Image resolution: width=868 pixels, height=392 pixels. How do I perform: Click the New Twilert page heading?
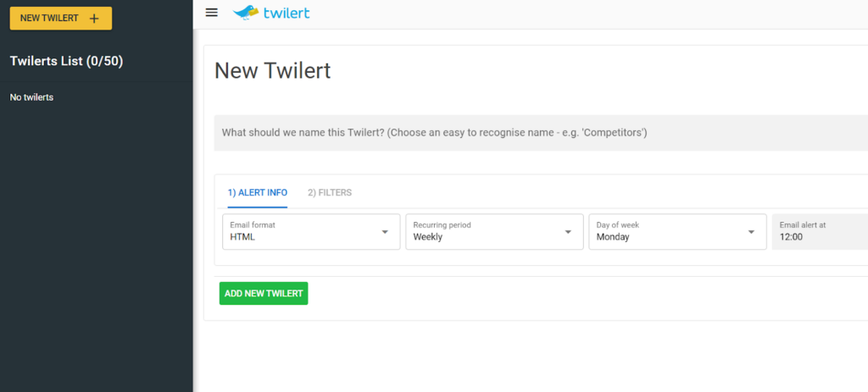click(x=272, y=71)
